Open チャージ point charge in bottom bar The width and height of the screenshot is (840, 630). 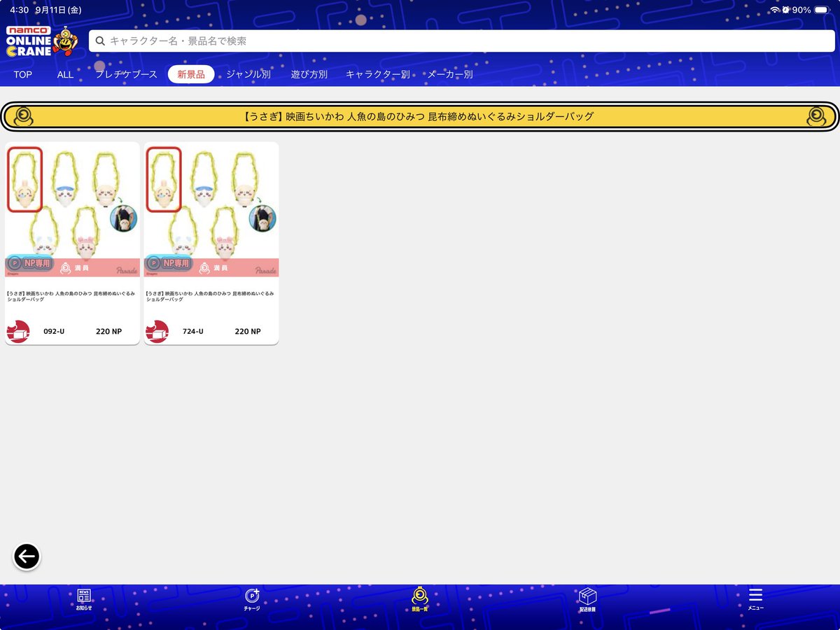[252, 600]
